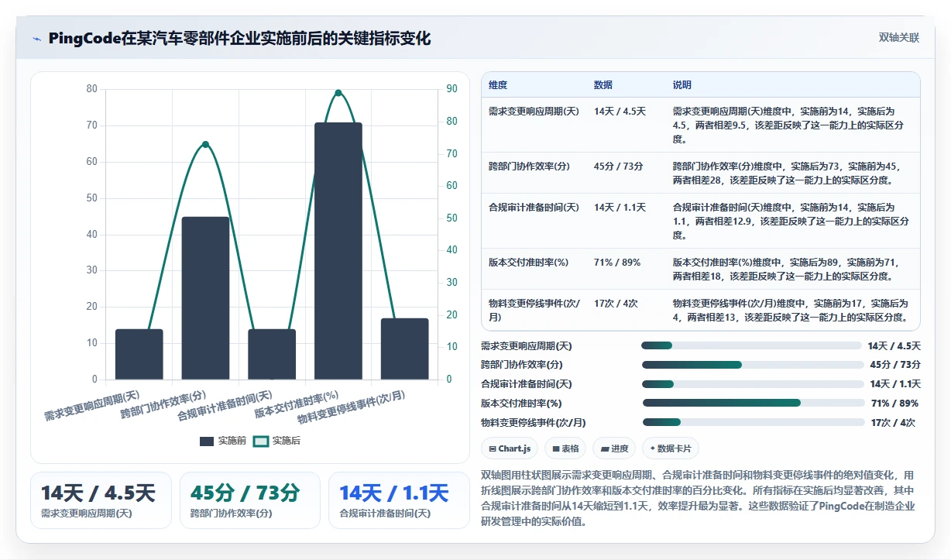
Task: Click the lightning icon beside the title
Action: pos(37,38)
